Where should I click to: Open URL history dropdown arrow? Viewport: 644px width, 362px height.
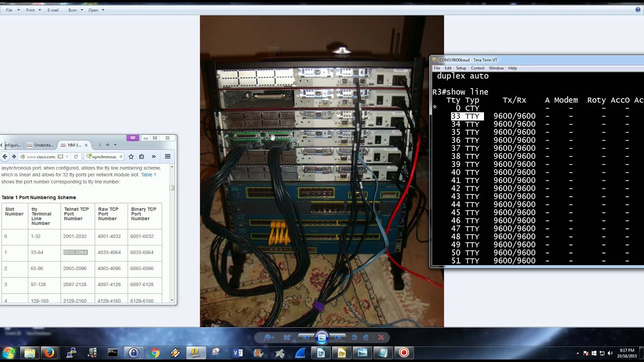(67, 156)
